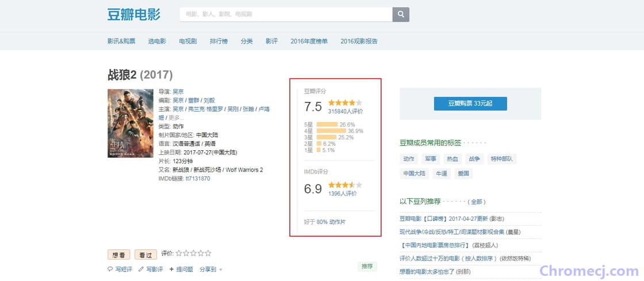Image resolution: width=644 pixels, height=281 pixels.
Task: Open the 影评 nav item
Action: coord(271,41)
